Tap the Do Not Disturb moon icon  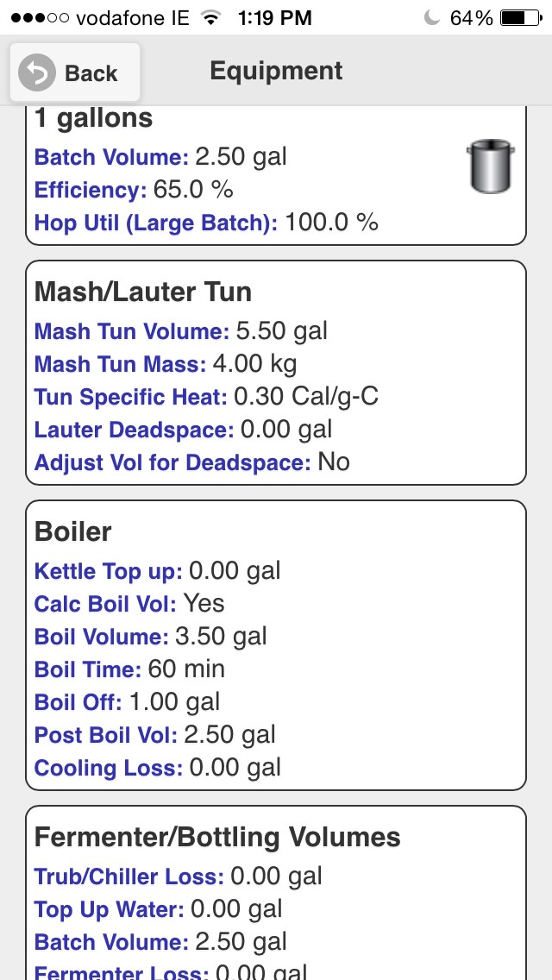click(x=431, y=18)
